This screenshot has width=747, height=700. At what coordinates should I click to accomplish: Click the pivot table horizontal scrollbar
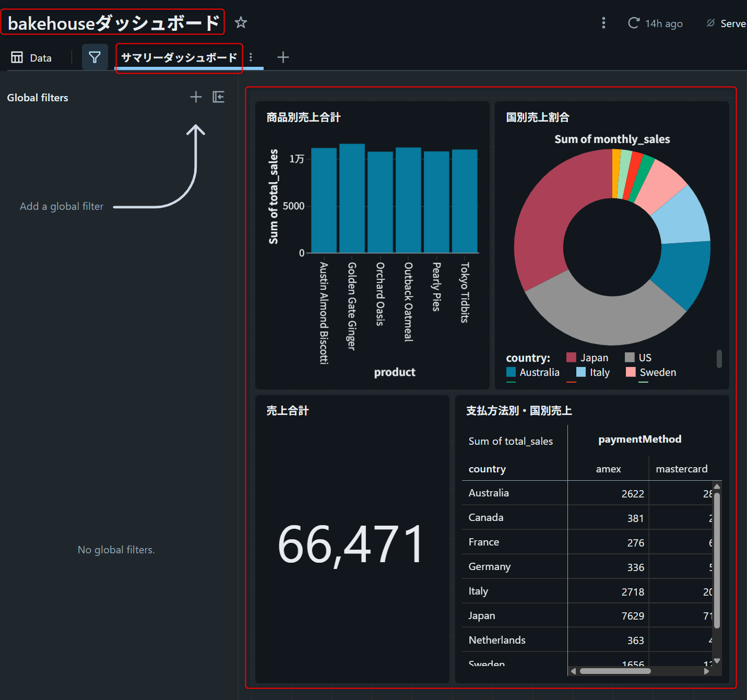coord(615,671)
